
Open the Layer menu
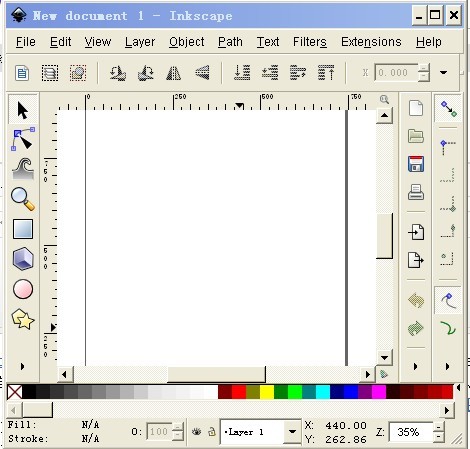tap(140, 42)
